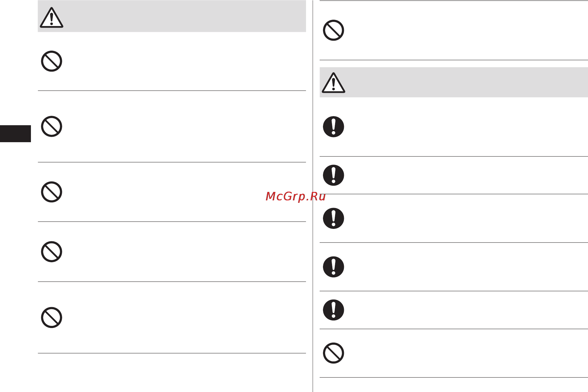Viewport: 588px width, 392px height.
Task: Select the first prohibition icon below the left warning header
Action: [x=52, y=61]
